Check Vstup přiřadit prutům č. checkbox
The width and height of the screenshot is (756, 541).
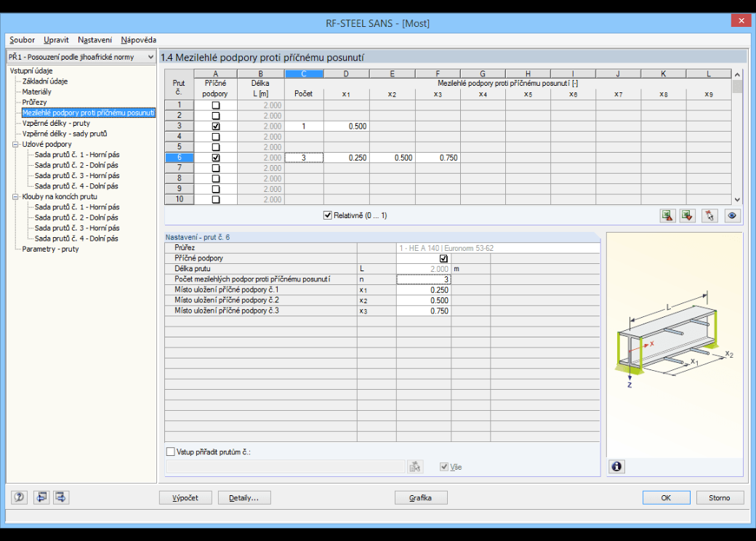(x=170, y=452)
